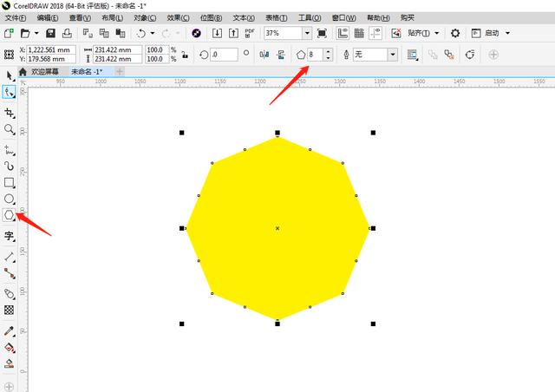Select the Connector tool

(x=9, y=273)
